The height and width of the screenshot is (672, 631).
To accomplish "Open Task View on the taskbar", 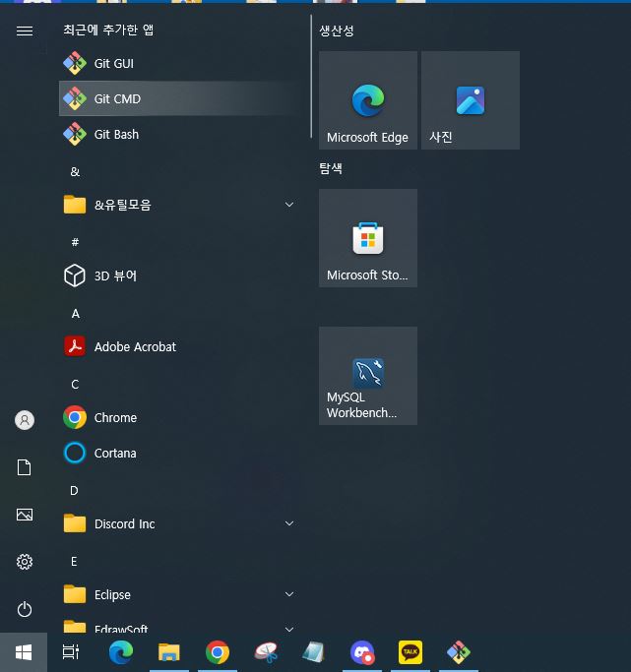I will [71, 652].
